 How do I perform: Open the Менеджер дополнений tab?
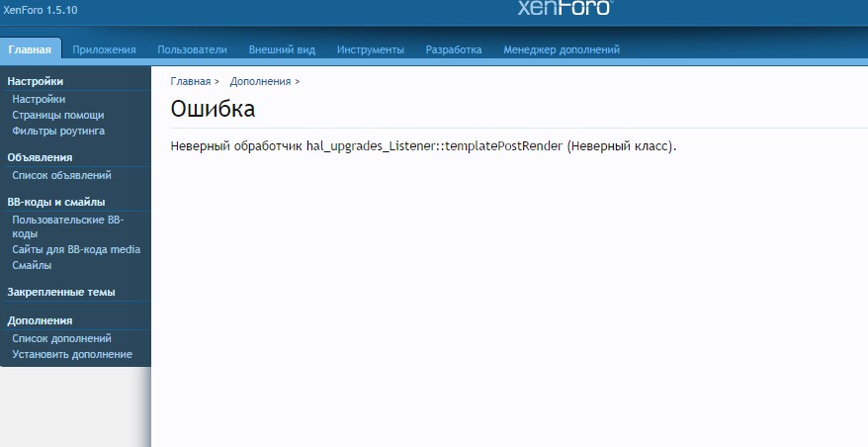click(x=562, y=49)
